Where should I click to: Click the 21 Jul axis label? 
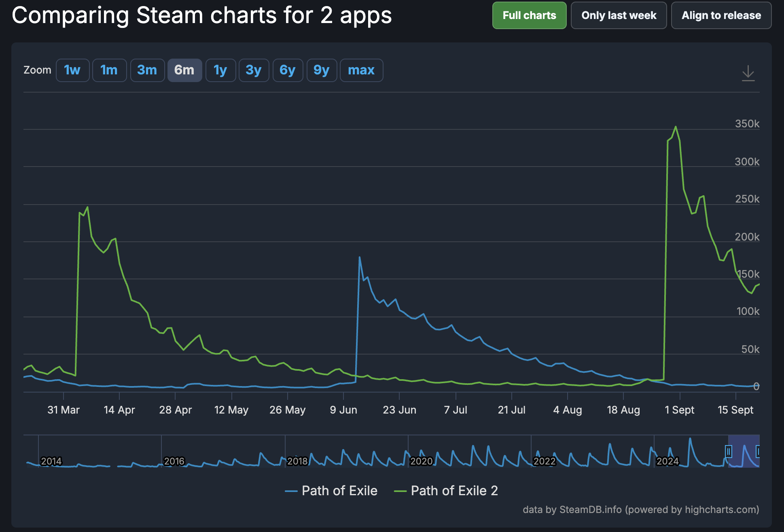(x=512, y=410)
